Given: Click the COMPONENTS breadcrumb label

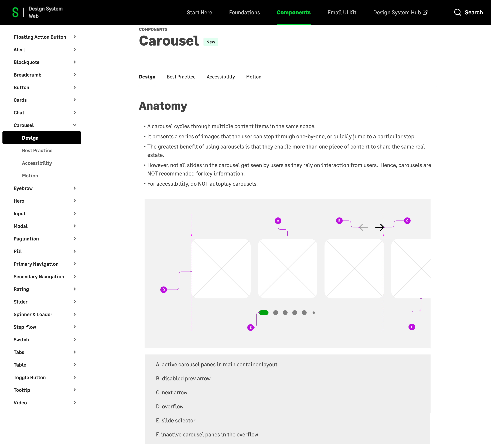Looking at the screenshot, I should click(x=153, y=29).
